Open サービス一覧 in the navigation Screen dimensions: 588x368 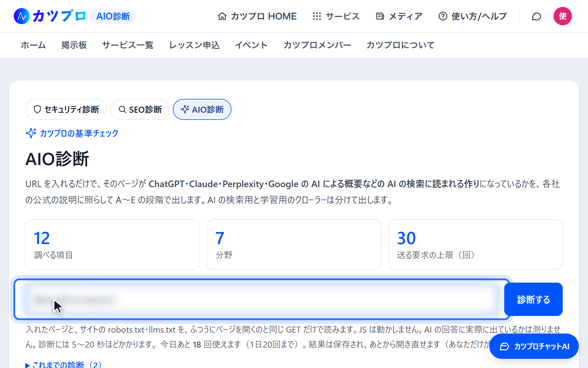[128, 45]
